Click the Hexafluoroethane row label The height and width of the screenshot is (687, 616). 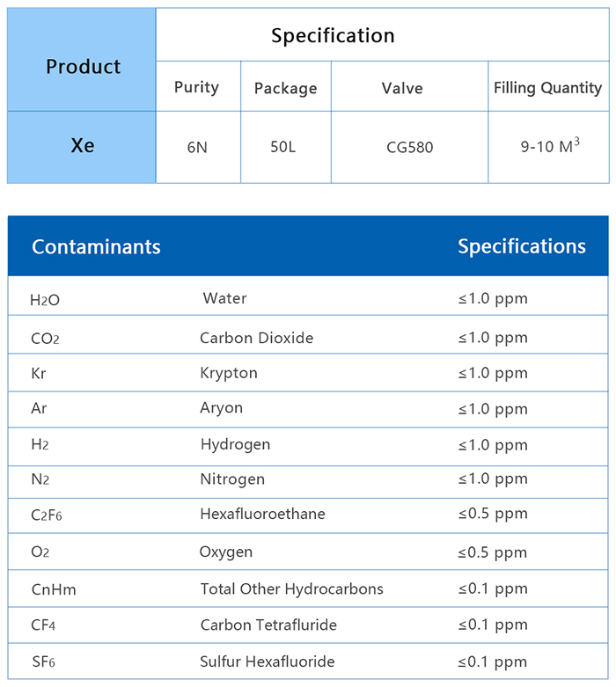coord(262,514)
